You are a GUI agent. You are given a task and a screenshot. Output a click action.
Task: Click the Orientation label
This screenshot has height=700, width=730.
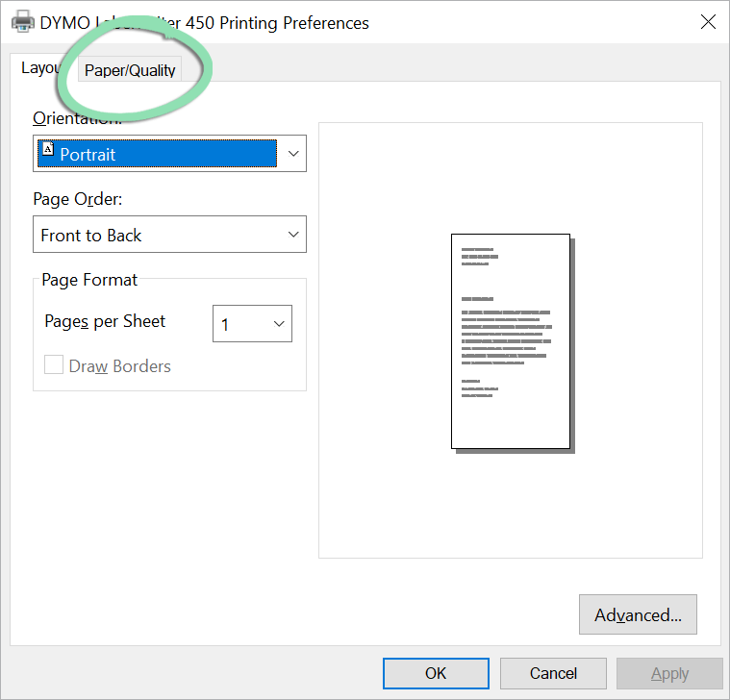pos(77,118)
